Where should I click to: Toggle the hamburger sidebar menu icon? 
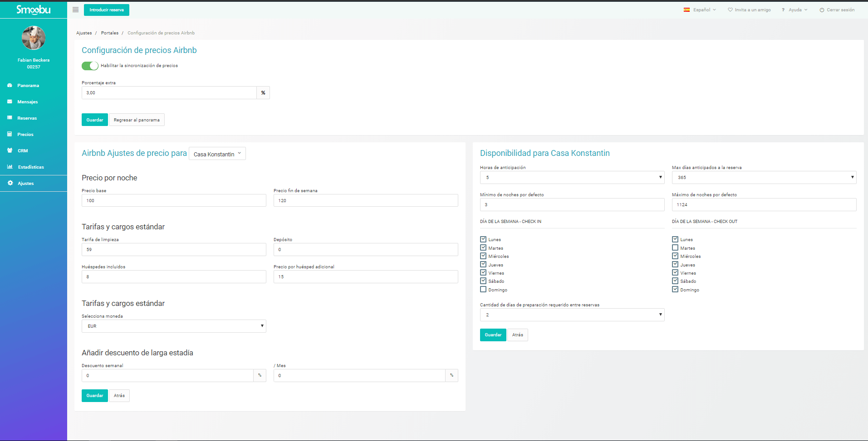coord(76,10)
